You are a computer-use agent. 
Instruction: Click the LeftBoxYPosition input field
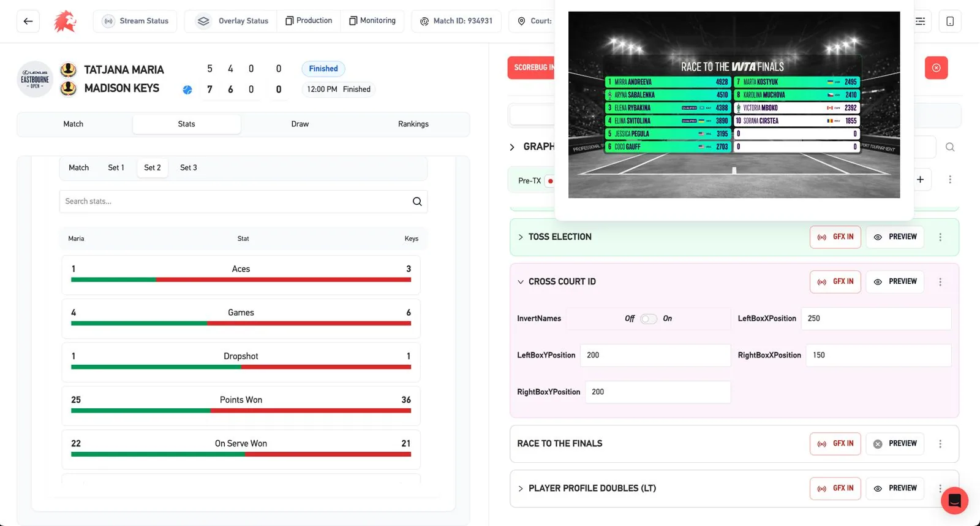click(x=655, y=356)
